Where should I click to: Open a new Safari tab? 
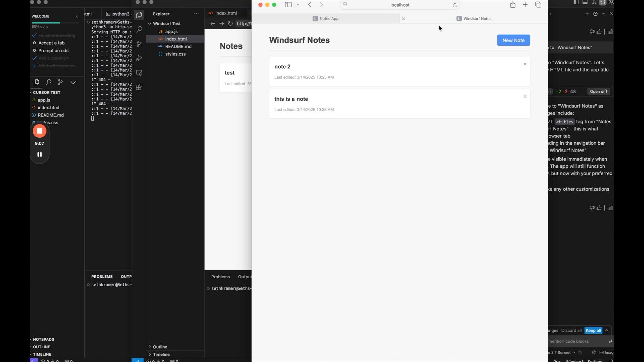(525, 5)
